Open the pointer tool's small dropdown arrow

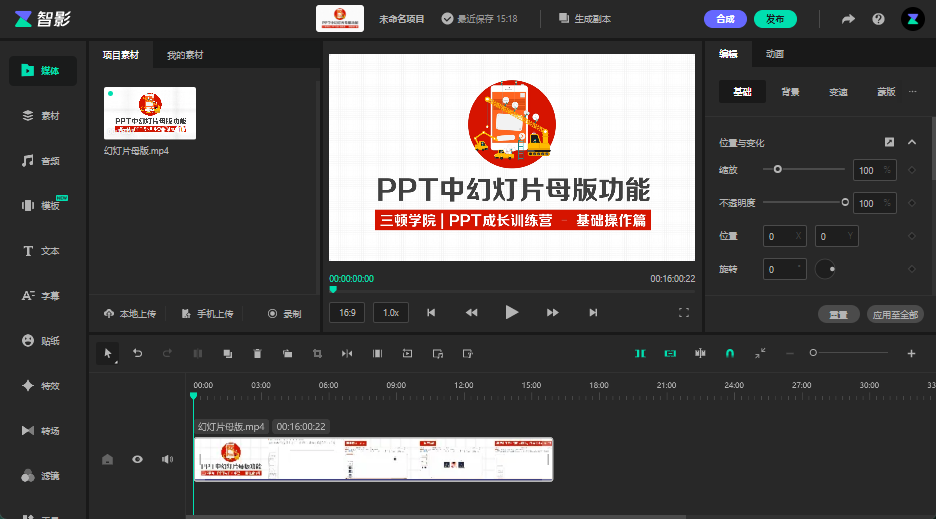click(x=115, y=362)
